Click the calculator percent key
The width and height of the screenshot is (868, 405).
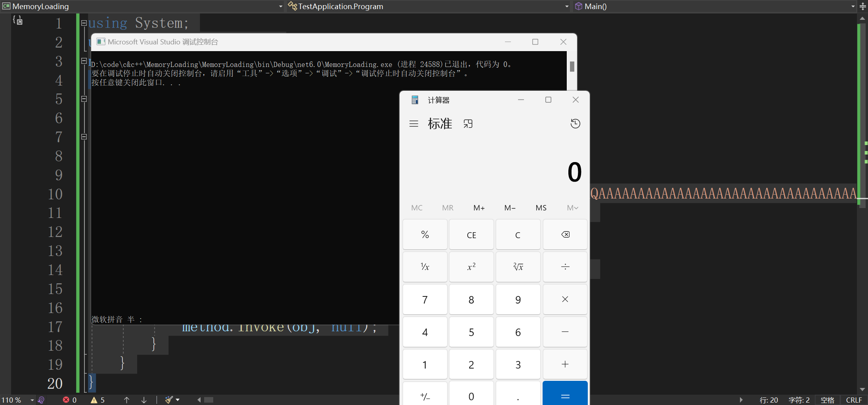[x=425, y=235]
